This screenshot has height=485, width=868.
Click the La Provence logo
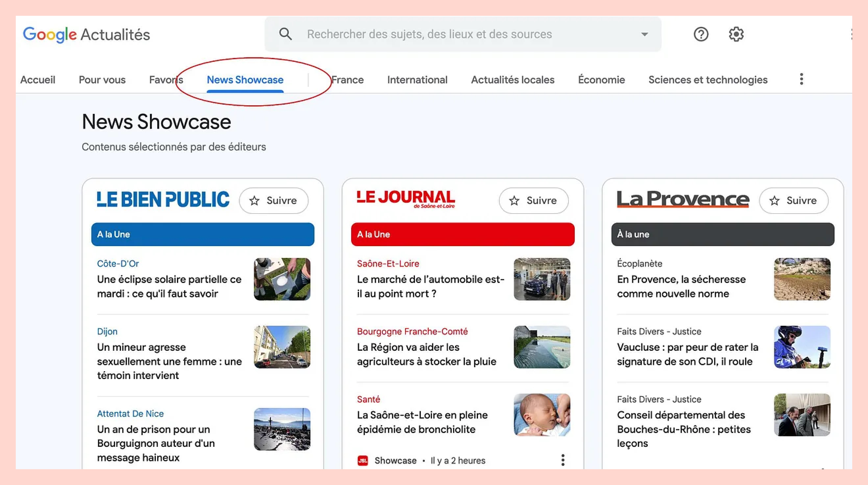[683, 199]
